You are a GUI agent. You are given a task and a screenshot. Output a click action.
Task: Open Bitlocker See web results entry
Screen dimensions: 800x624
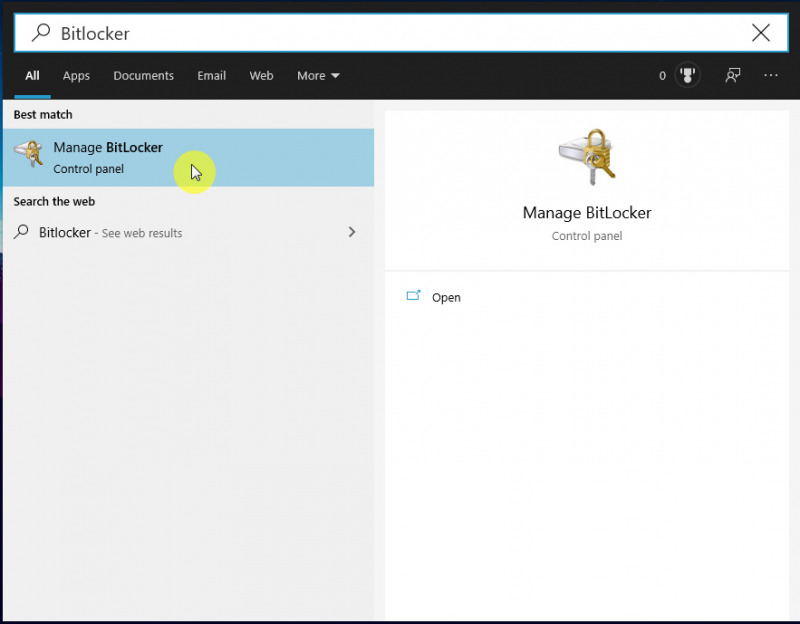pos(110,233)
